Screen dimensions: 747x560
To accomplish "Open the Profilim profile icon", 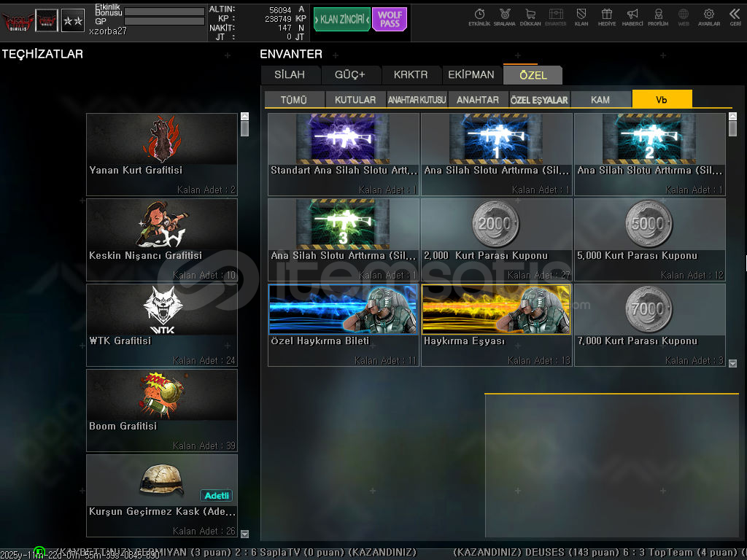I will (x=658, y=17).
